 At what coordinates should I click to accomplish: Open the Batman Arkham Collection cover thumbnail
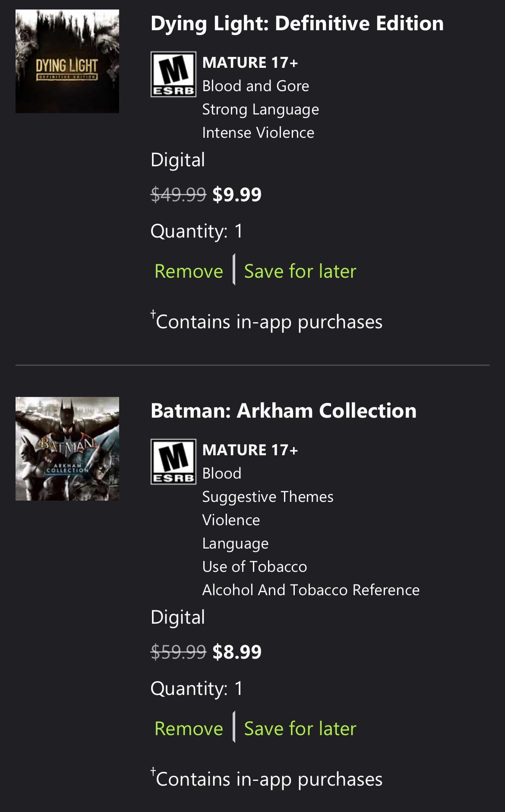[67, 449]
